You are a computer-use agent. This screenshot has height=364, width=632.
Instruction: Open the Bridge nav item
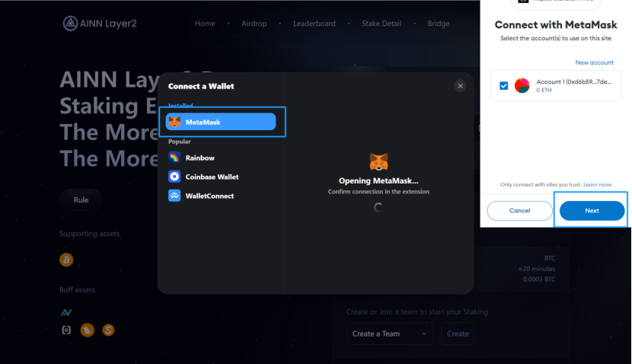pyautogui.click(x=438, y=24)
